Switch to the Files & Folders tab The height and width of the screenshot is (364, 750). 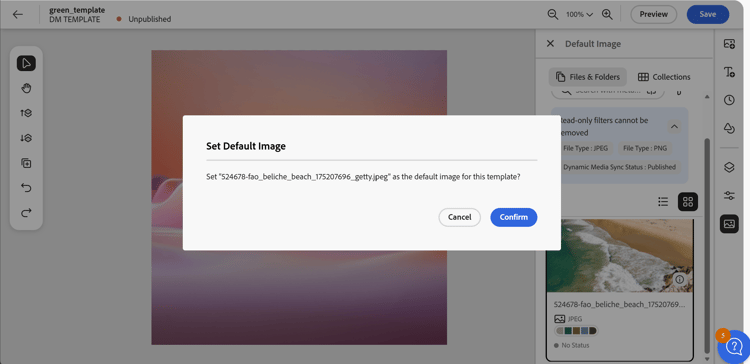coord(587,77)
